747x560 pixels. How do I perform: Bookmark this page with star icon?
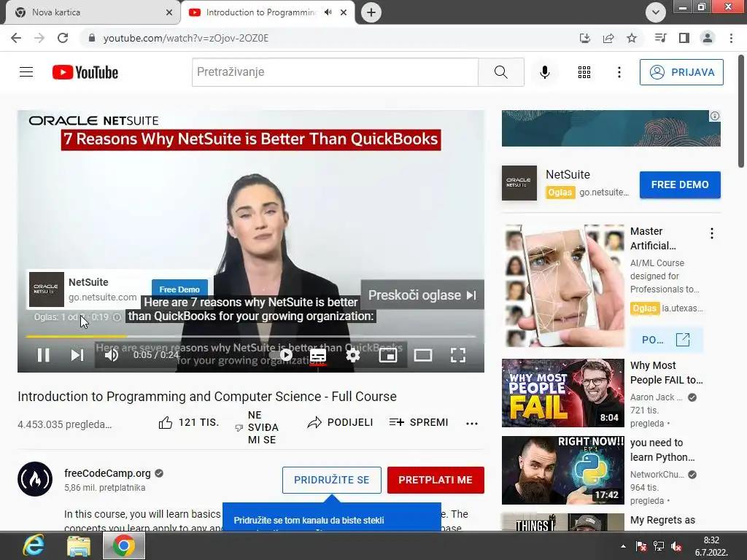coord(632,38)
